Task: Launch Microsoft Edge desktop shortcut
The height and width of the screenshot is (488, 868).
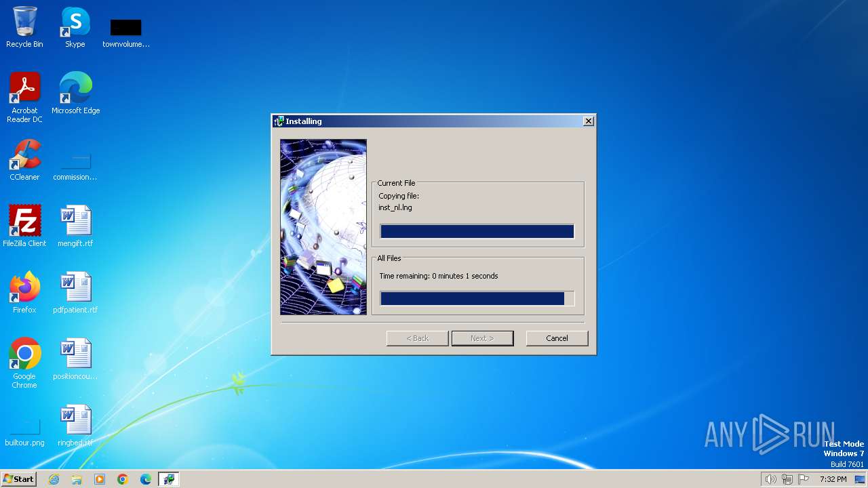Action: [75, 94]
